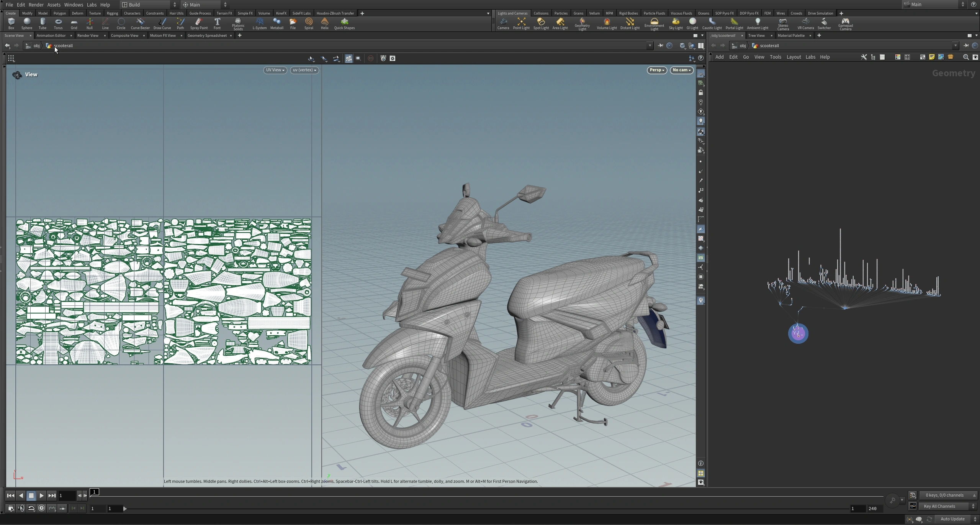Viewport: 980px width, 525px height.
Task: Open the UV View viewport dropdown
Action: tap(275, 70)
